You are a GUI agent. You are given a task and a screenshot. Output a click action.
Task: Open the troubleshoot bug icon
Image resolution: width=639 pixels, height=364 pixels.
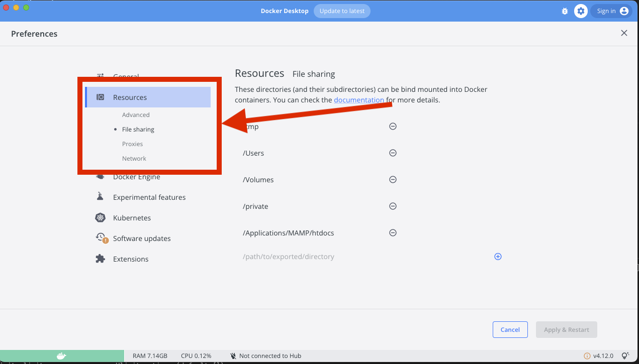pos(565,11)
